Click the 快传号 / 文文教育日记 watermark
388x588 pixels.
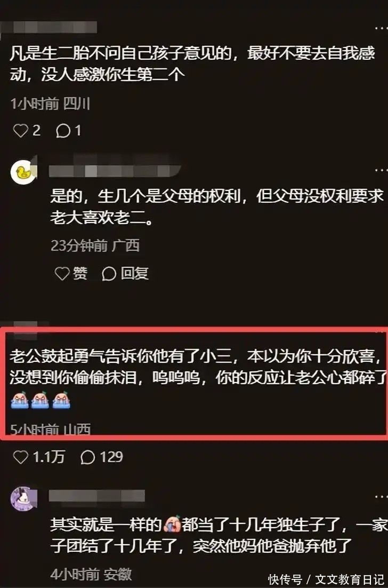[326, 579]
